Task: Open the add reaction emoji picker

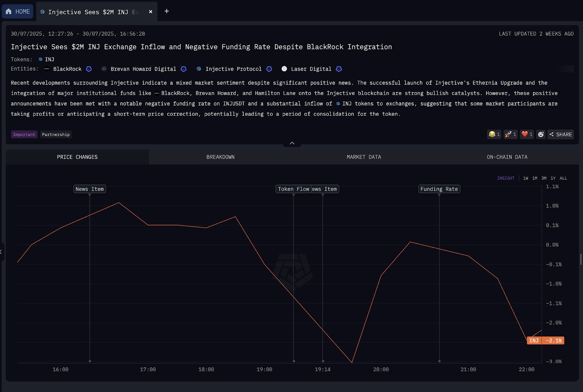Action: (541, 134)
